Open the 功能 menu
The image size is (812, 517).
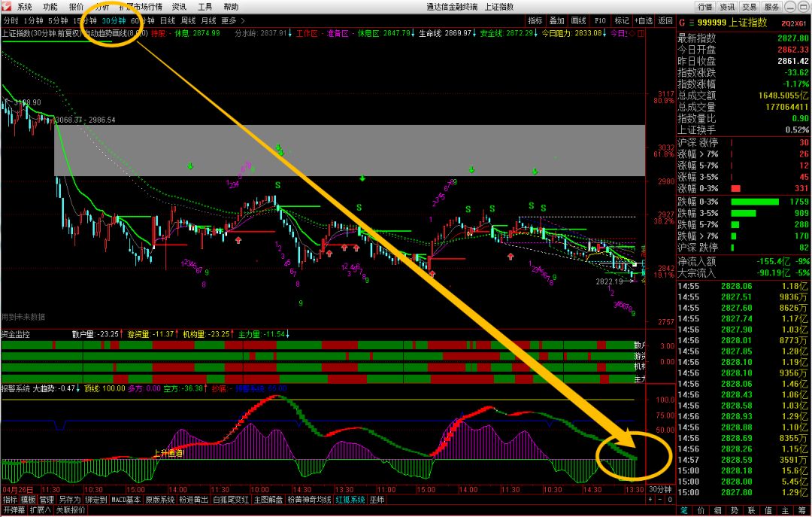[50, 6]
